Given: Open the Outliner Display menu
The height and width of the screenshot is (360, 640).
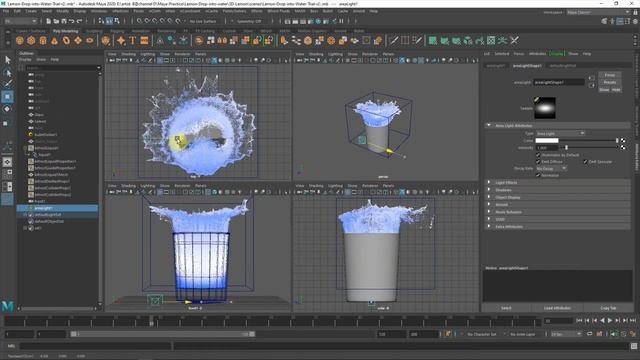Looking at the screenshot, I should 25,60.
